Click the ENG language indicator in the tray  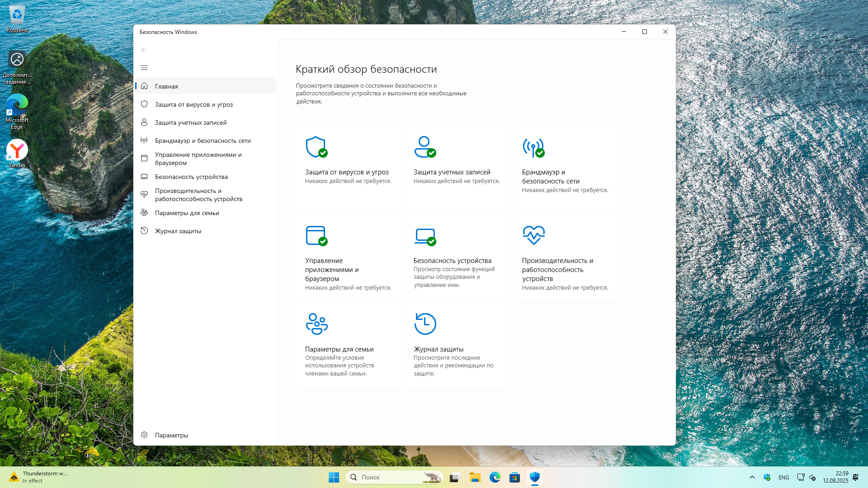(783, 477)
